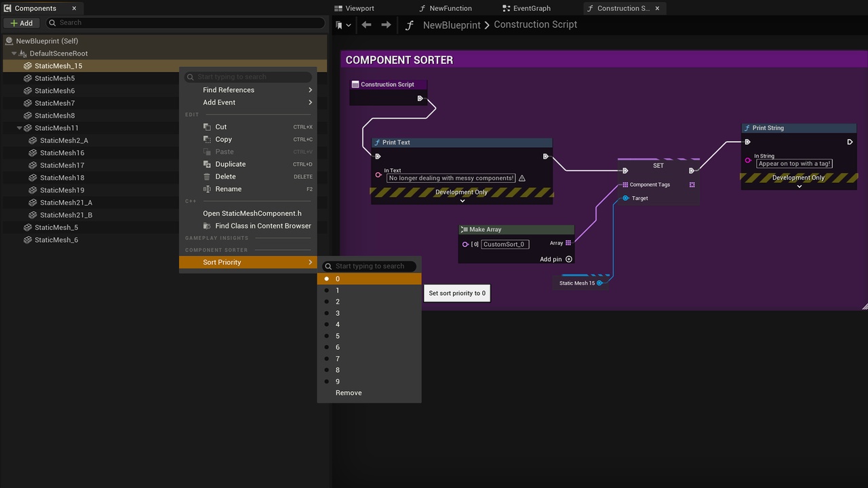
Task: Click the Construction Script breadcrumb
Action: pyautogui.click(x=536, y=24)
